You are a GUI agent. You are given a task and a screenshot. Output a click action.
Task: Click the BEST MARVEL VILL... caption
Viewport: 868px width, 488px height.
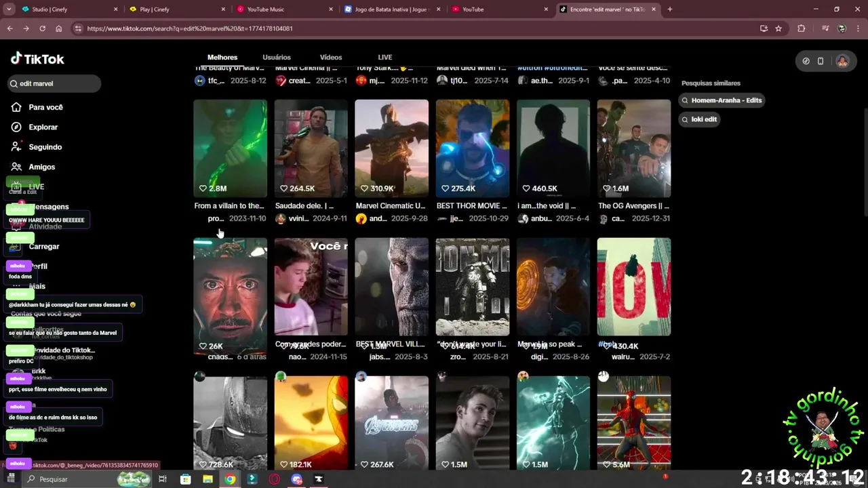[x=390, y=344]
